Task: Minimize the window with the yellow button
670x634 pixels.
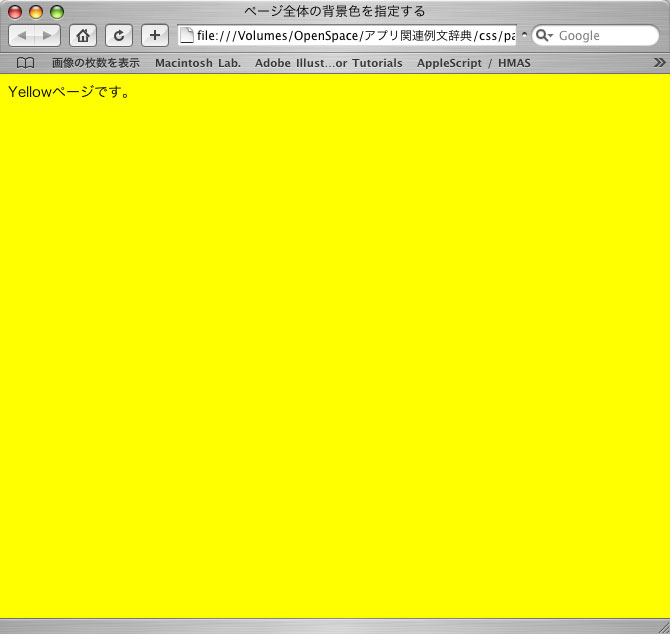Action: coord(36,12)
